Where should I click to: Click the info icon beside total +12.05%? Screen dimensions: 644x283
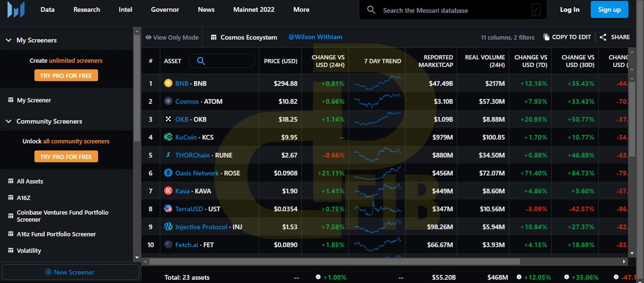coord(520,277)
